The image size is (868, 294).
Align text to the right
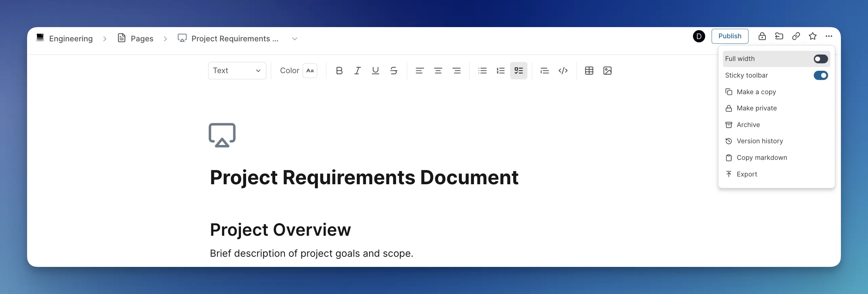click(456, 70)
